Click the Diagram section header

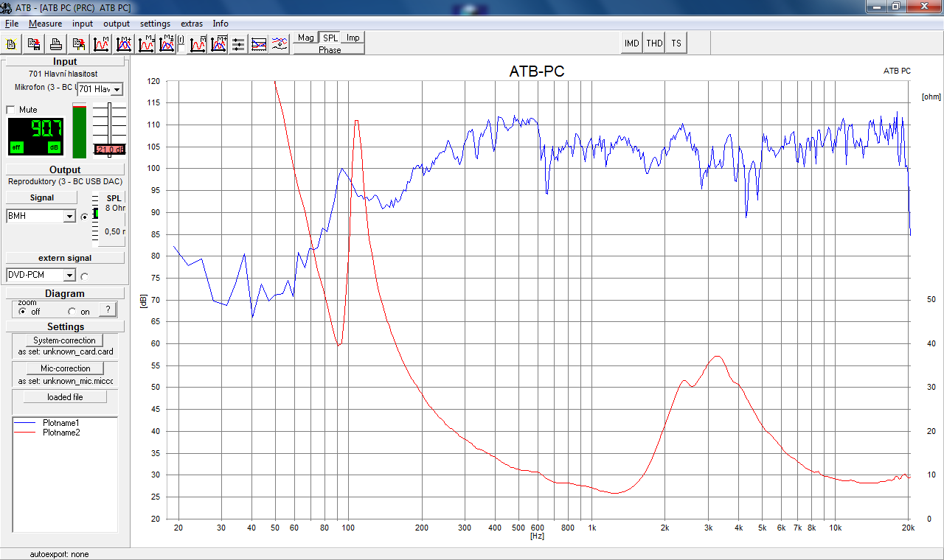coord(65,293)
